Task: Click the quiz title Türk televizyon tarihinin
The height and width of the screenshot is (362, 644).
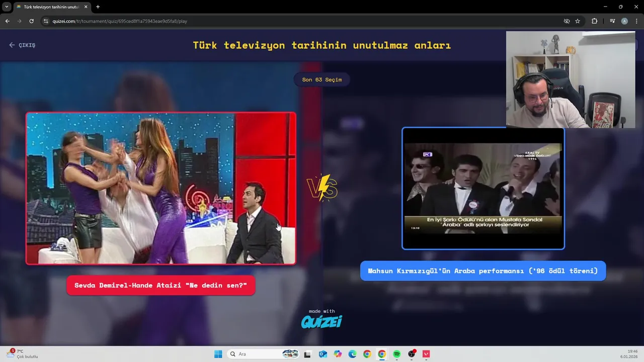Action: [322, 45]
